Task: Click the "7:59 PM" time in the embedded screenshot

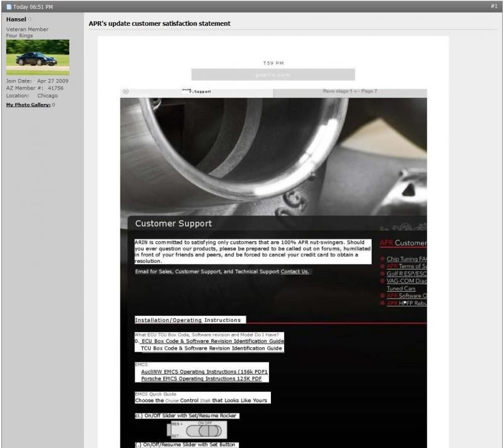Action: tap(273, 63)
